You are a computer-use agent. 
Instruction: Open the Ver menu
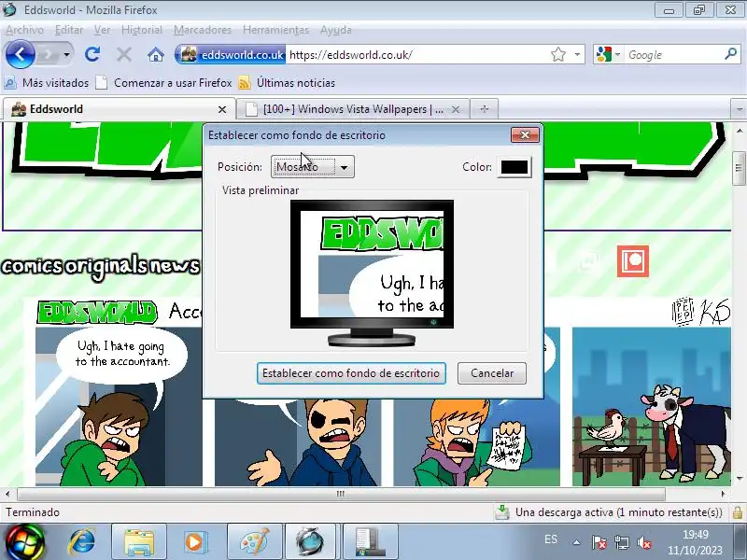click(x=102, y=30)
